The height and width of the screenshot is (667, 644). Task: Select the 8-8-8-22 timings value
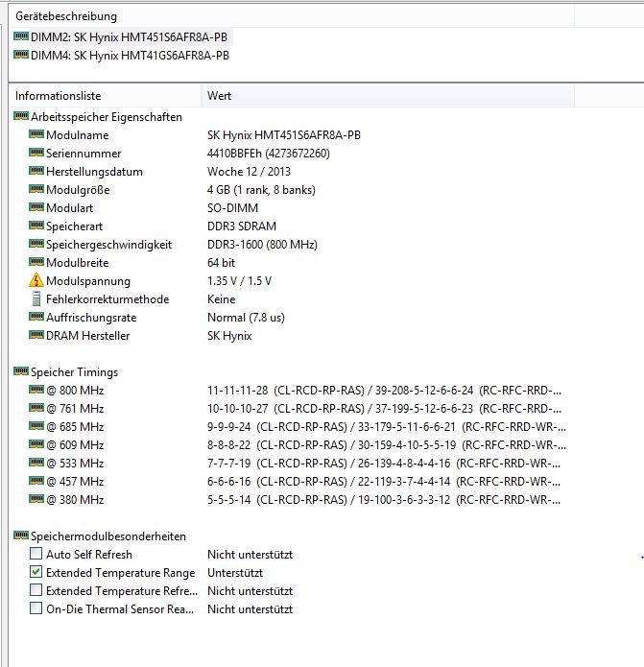click(387, 446)
